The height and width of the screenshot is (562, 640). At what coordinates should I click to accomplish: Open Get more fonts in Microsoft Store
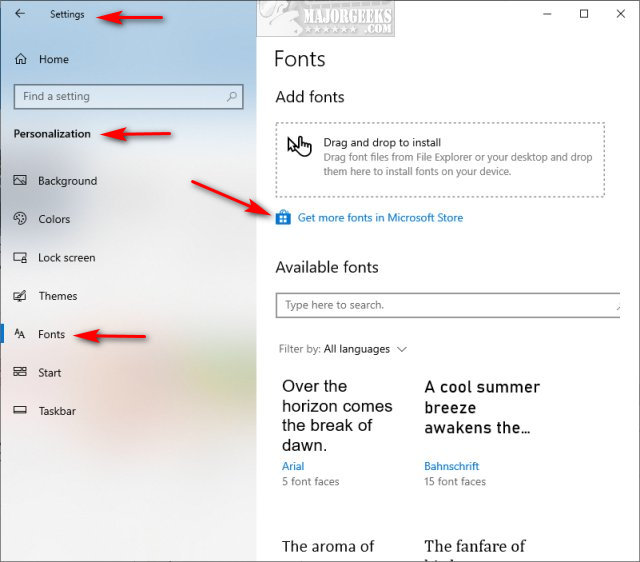(380, 217)
